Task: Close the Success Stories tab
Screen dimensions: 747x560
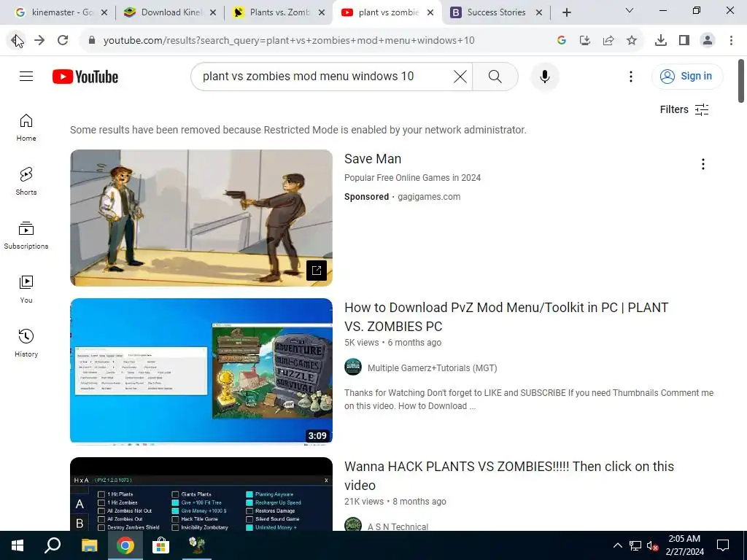Action: 539,12
